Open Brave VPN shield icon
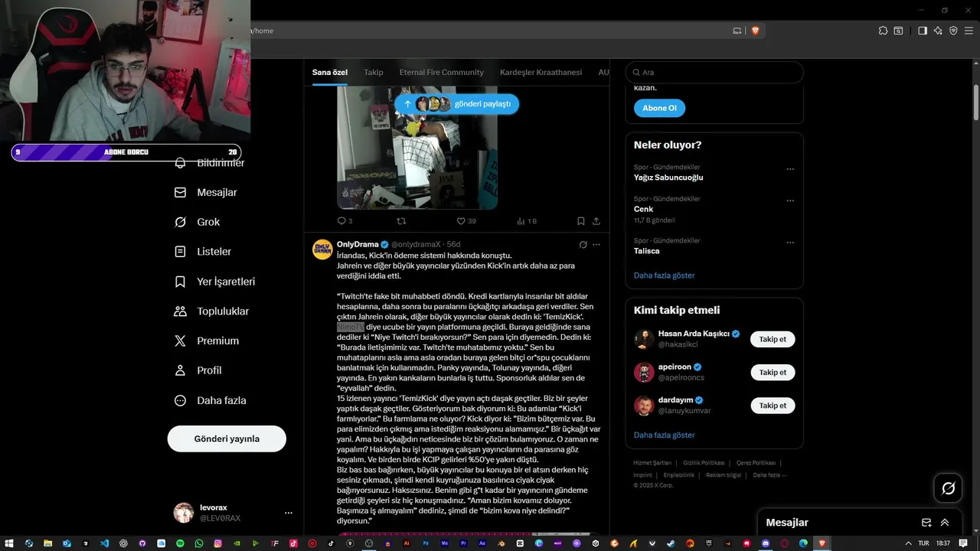Image resolution: width=980 pixels, height=551 pixels. pos(953,31)
